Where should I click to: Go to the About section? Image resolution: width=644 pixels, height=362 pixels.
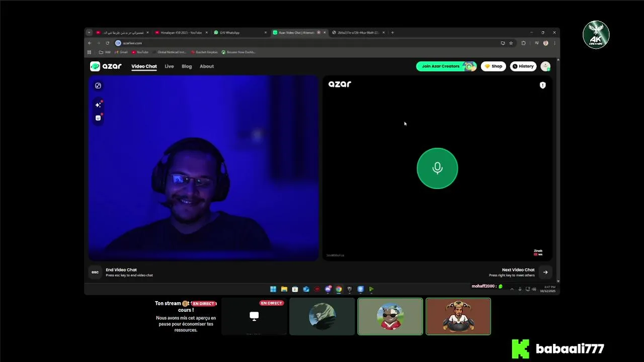207,66
